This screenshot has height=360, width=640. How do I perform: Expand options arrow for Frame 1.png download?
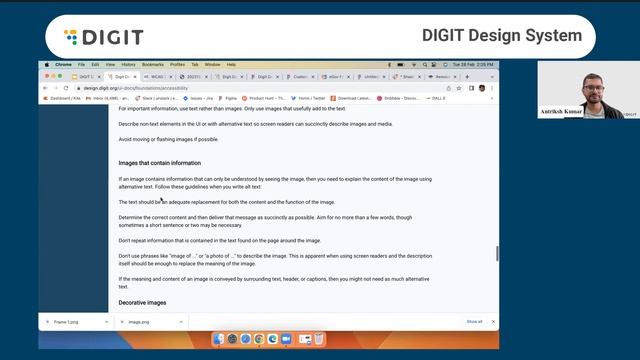107,322
